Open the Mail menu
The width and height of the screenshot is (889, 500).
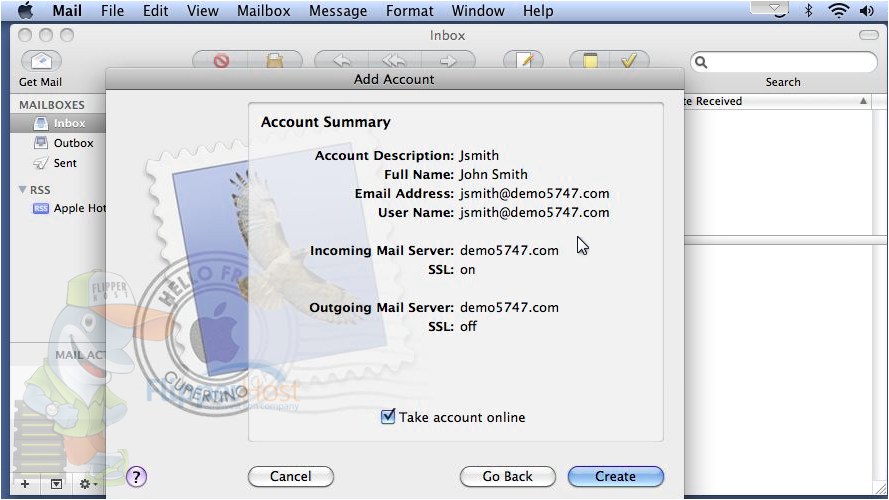[x=67, y=10]
